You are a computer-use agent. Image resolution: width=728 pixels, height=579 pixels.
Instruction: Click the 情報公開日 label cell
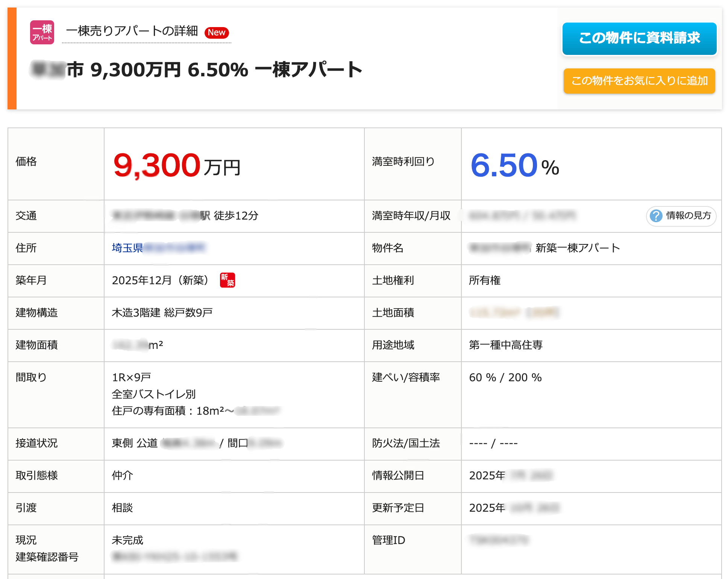(413, 476)
